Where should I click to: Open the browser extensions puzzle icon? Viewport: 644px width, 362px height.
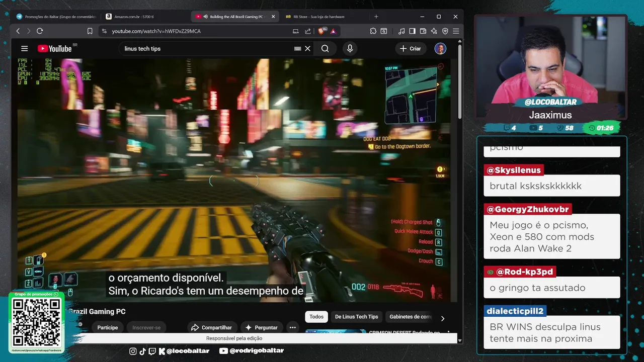coord(373,31)
